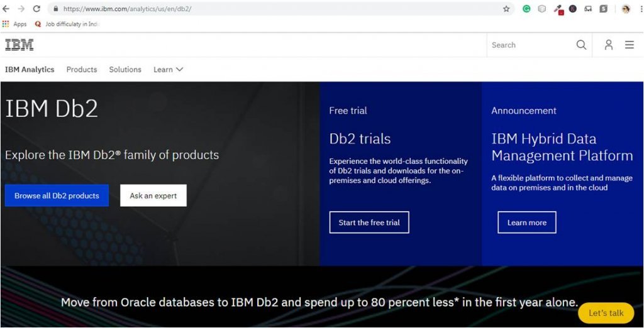Open the Products menu item
This screenshot has width=644, height=328.
pos(82,70)
